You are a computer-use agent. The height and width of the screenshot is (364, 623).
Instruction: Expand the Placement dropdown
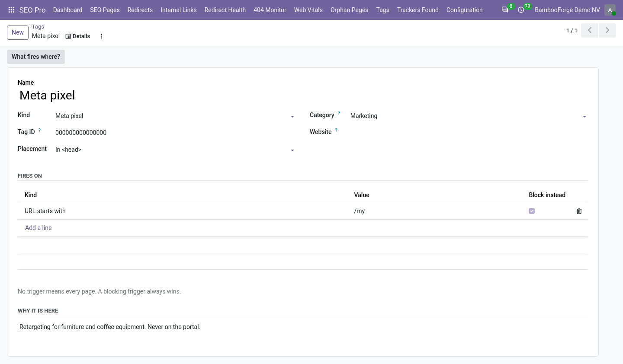pos(292,150)
